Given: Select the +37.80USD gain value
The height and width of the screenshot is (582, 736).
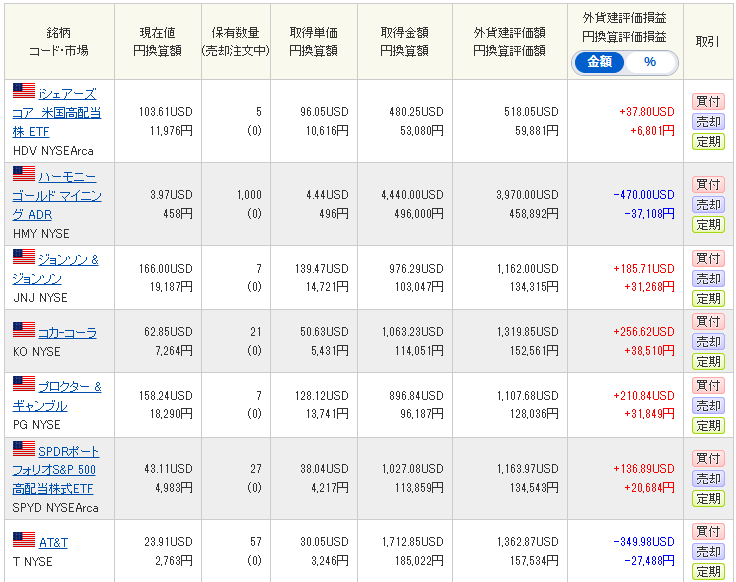Looking at the screenshot, I should tap(647, 112).
